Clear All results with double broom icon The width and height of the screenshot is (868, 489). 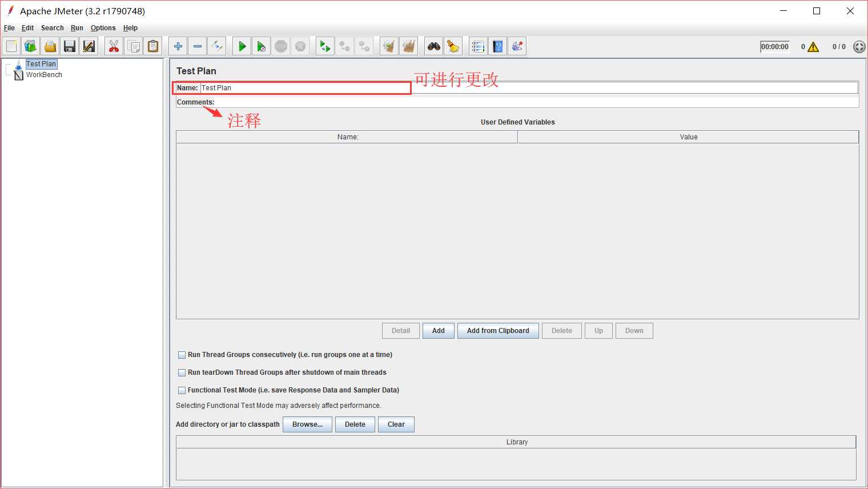coord(409,46)
